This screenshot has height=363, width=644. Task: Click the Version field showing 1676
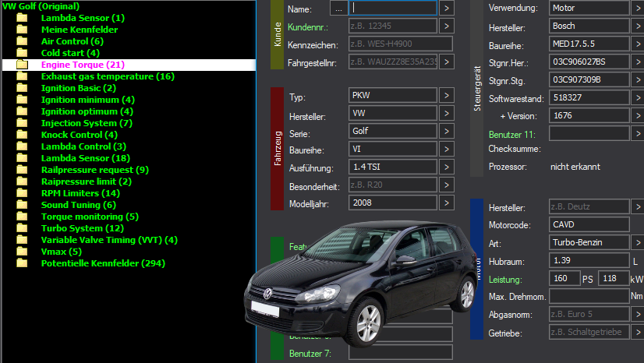pyautogui.click(x=589, y=115)
